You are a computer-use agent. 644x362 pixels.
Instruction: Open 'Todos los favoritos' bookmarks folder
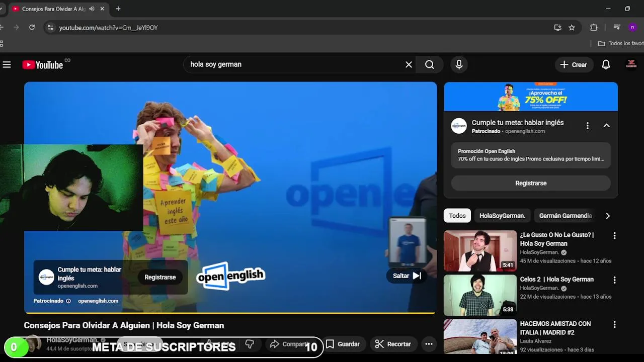[x=621, y=43]
